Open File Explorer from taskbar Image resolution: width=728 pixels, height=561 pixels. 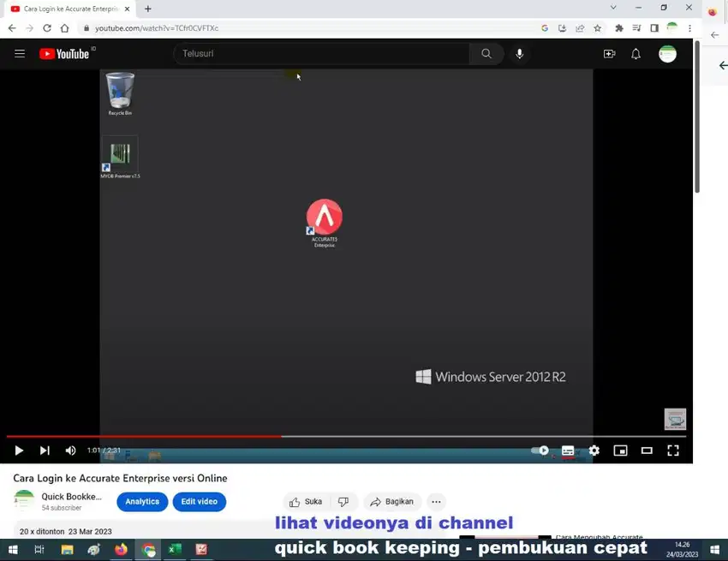click(x=67, y=550)
